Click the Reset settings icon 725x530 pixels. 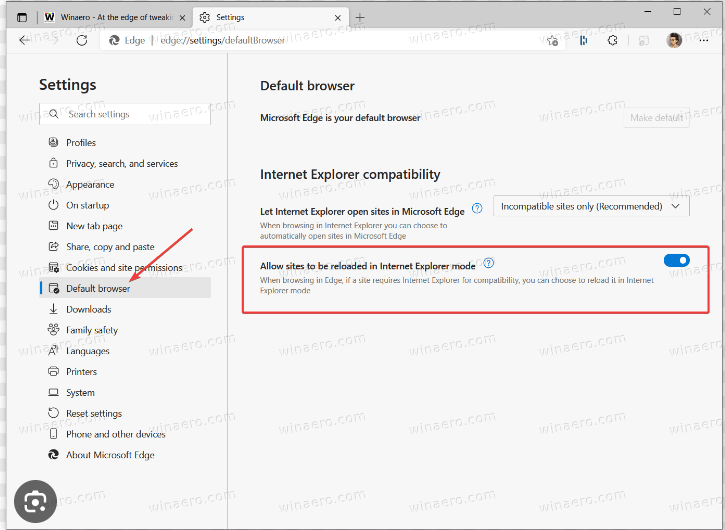(54, 413)
